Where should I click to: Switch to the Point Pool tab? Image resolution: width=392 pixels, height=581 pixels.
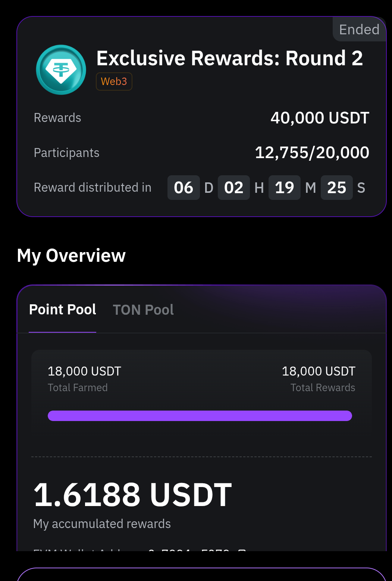(63, 310)
